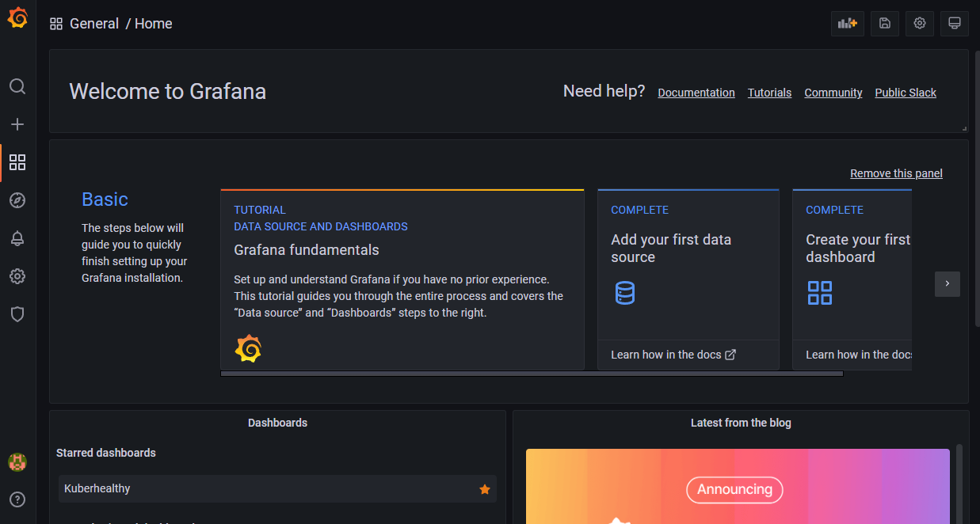
Task: Open Learn how in the docs for dashboard
Action: point(859,355)
